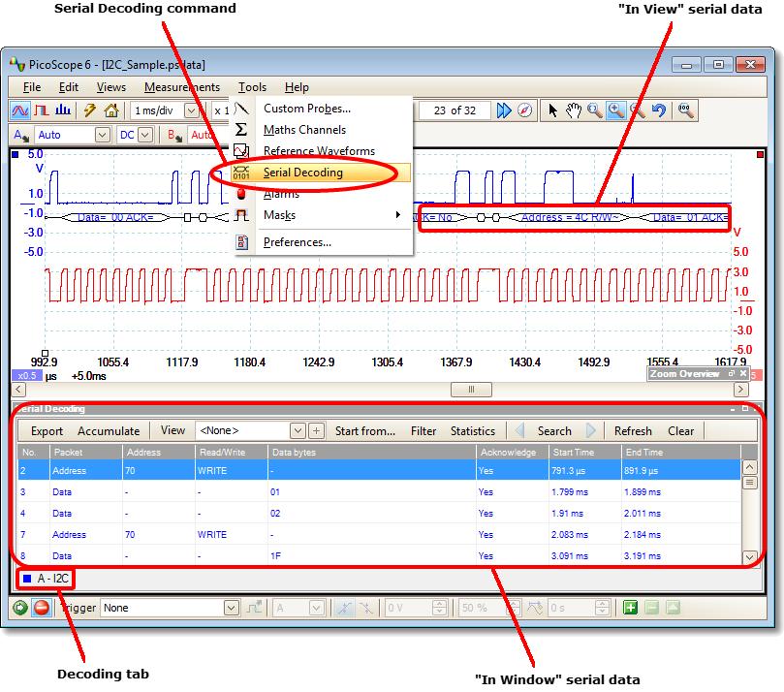This screenshot has width=784, height=692.
Task: Open the Buffer Navigator compass icon
Action: click(525, 110)
